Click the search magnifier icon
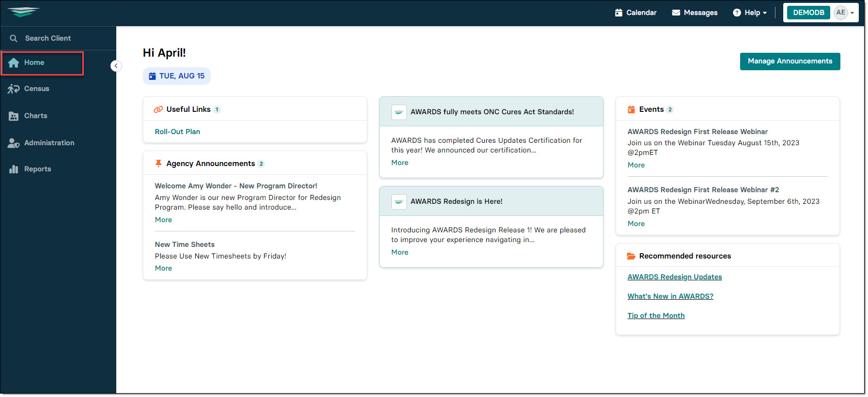This screenshot has width=868, height=397. [14, 38]
